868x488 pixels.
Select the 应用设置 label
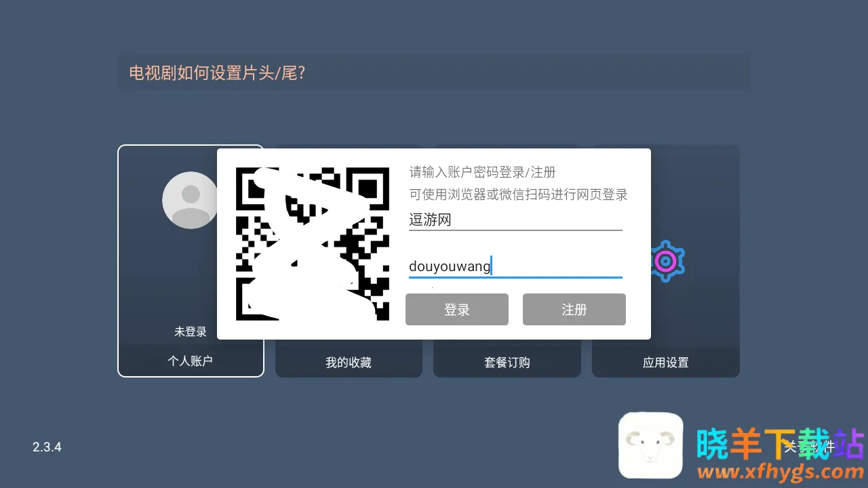[666, 363]
